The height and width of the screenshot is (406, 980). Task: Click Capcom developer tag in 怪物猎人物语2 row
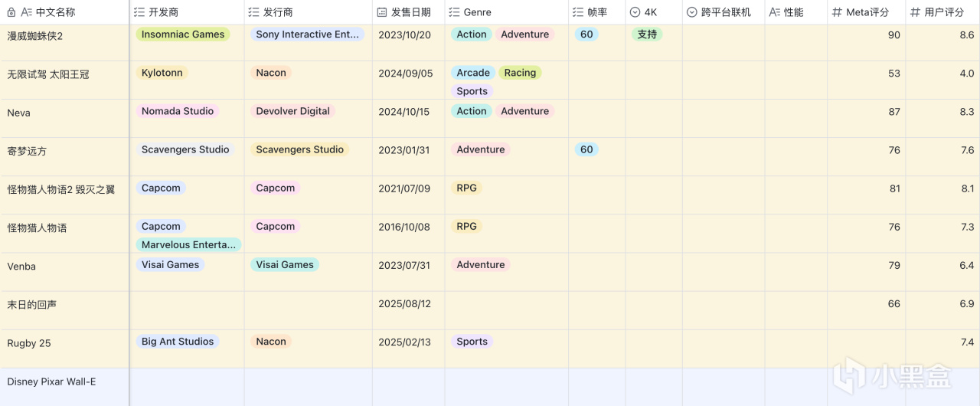tap(161, 188)
